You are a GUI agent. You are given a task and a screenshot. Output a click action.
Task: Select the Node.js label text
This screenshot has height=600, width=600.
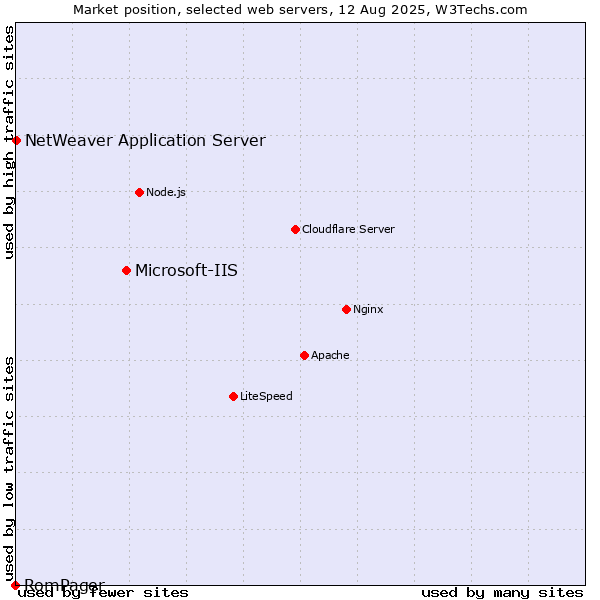coord(166,192)
